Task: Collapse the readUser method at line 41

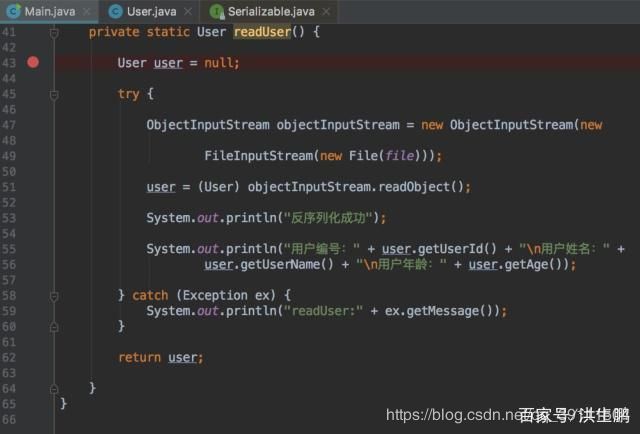Action: pos(54,32)
